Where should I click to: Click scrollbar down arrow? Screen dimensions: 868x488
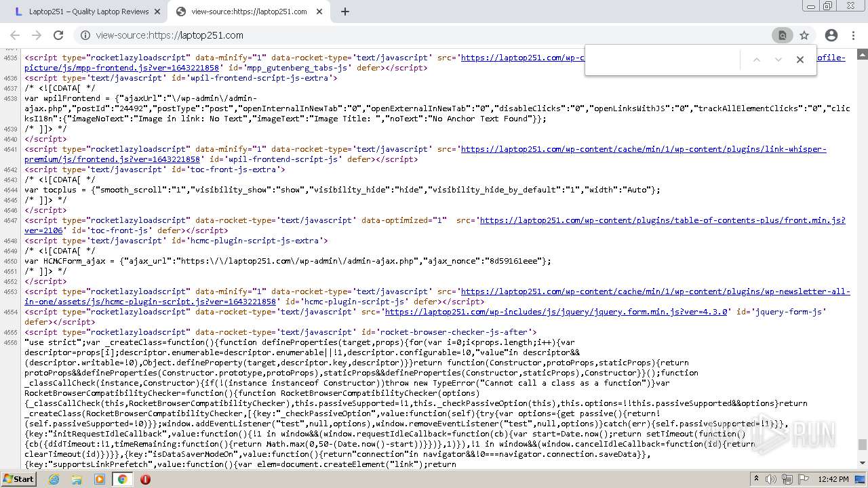(862, 464)
